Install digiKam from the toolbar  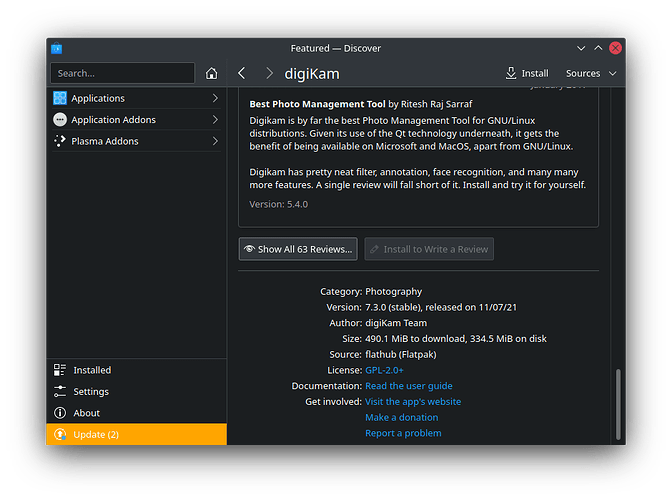coord(527,73)
